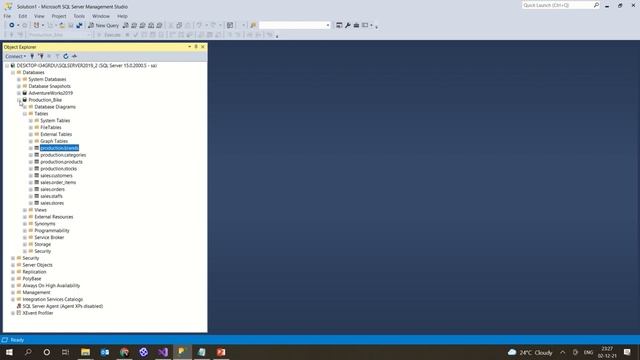Select the sales.order_items table

point(58,182)
